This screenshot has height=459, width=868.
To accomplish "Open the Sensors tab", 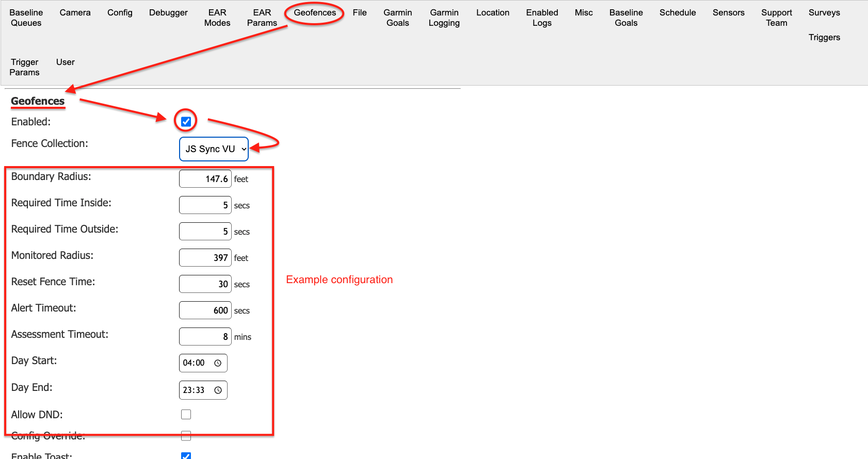I will pos(728,12).
